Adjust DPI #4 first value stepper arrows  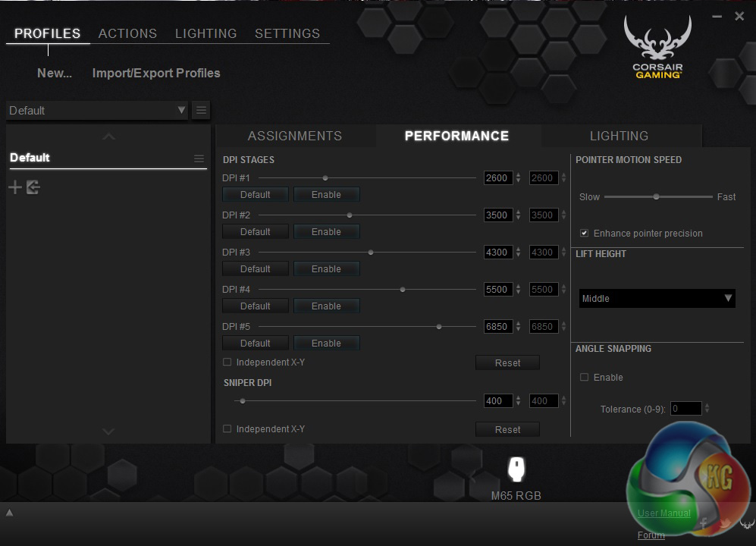[518, 290]
